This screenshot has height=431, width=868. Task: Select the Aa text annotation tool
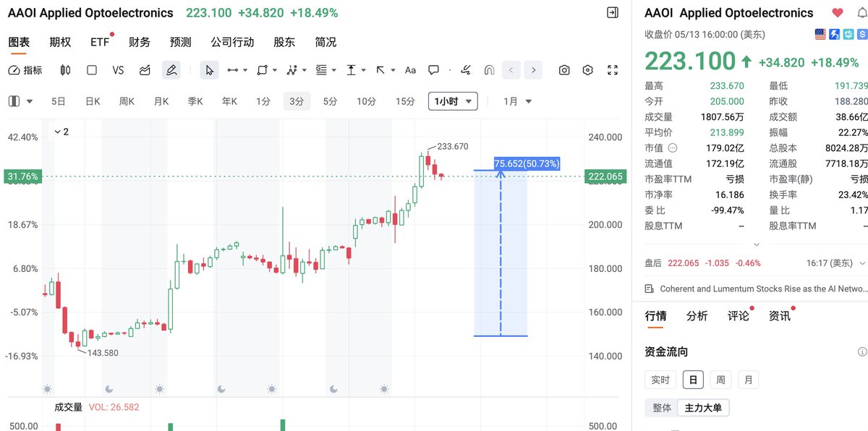click(410, 70)
